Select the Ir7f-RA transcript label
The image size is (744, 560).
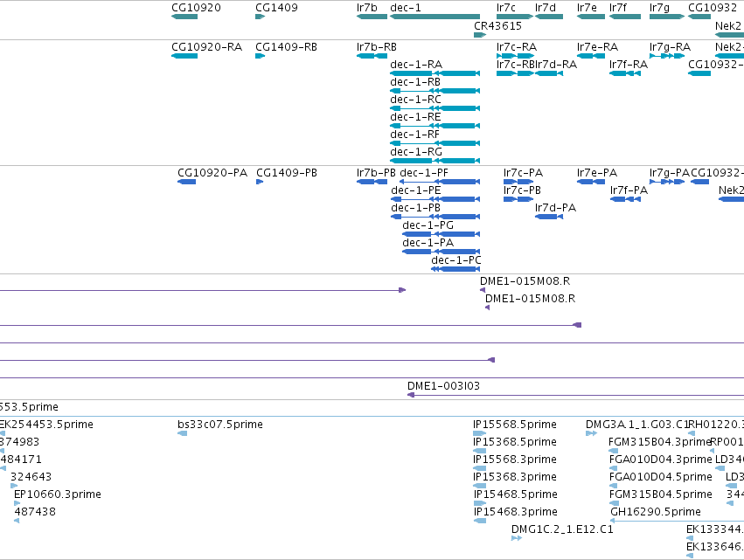pos(629,65)
